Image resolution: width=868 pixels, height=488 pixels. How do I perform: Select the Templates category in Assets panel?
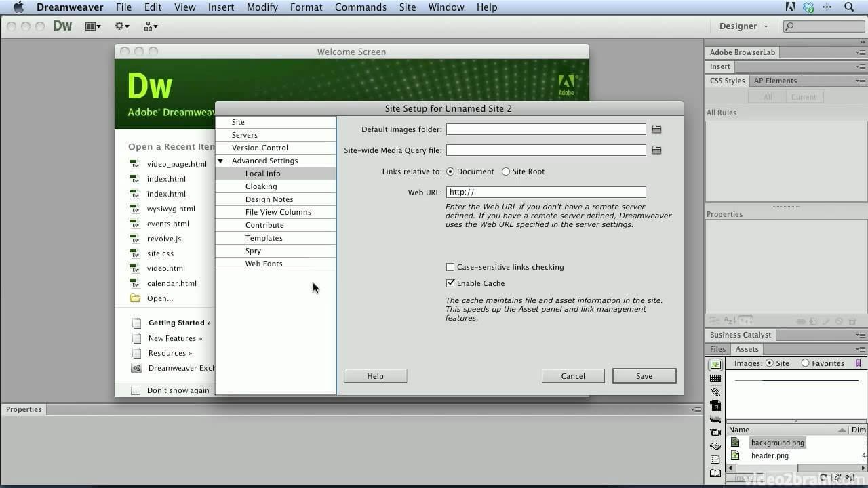click(715, 460)
